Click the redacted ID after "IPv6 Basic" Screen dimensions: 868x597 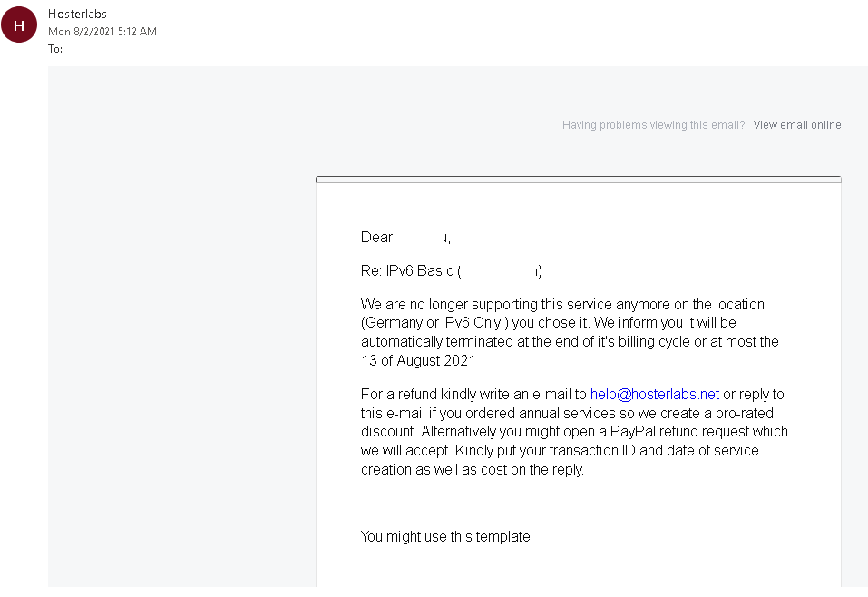501,271
